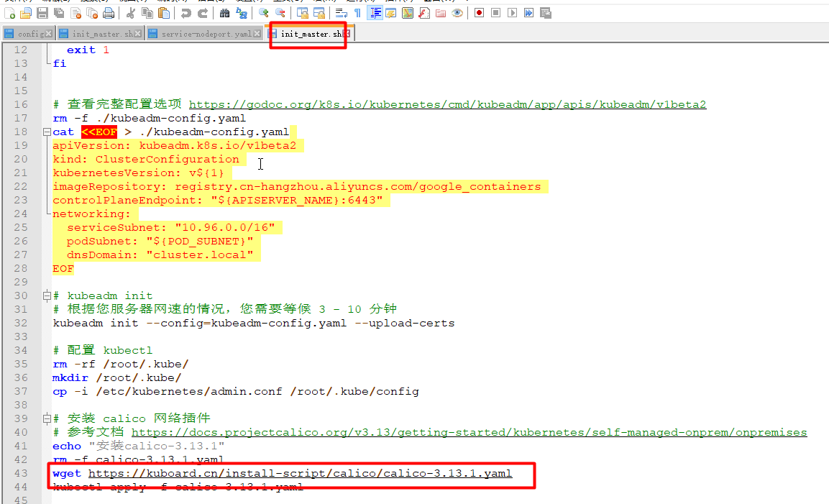829x504 pixels.
Task: Click the imageRepository aliyuncs line
Action: click(297, 187)
